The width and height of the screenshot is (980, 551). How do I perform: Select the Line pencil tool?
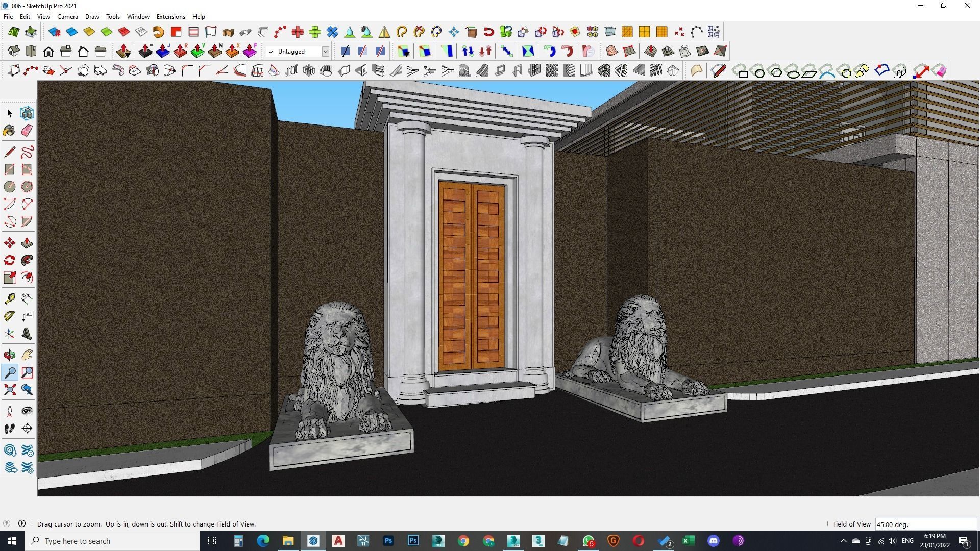10,152
